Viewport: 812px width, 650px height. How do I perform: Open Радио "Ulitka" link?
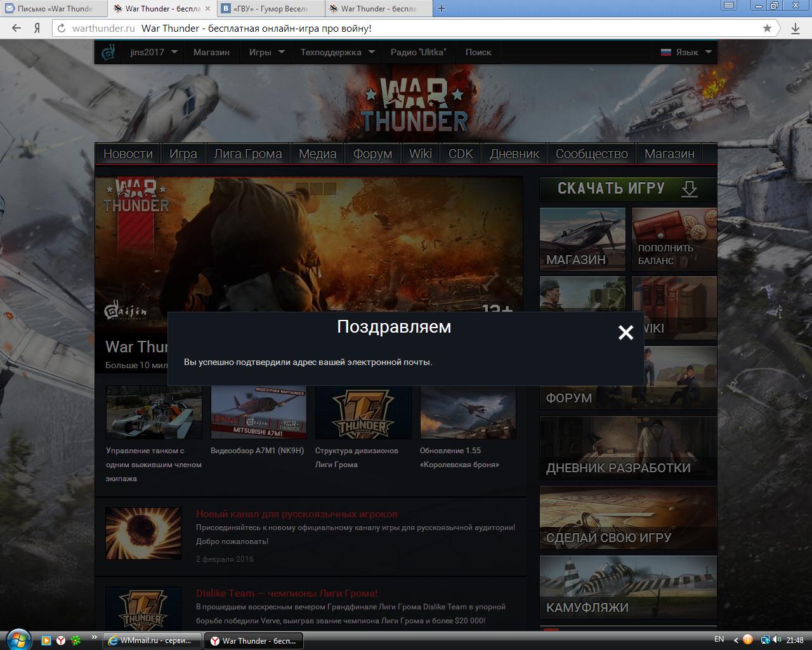click(x=418, y=52)
